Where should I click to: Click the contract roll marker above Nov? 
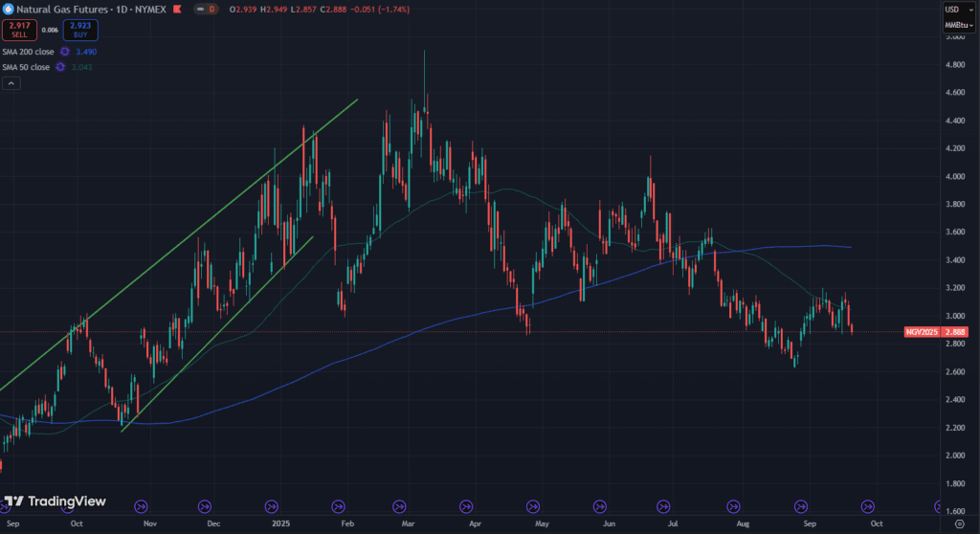(x=141, y=505)
